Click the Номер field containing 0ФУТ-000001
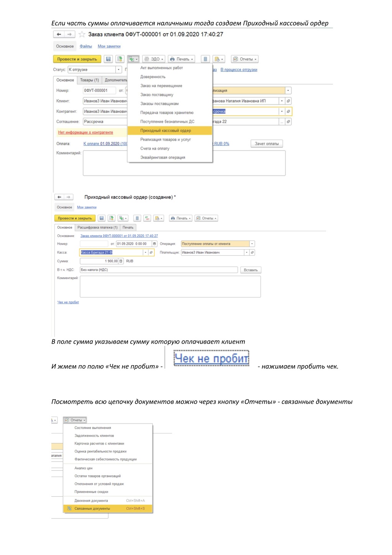Image resolution: width=392 pixels, height=555 pixels. (x=99, y=91)
